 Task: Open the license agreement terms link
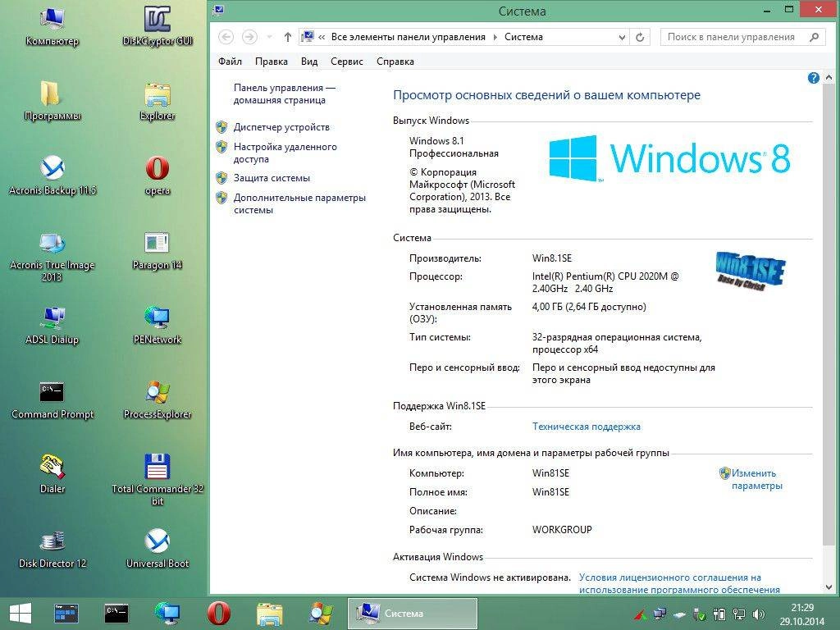678,583
